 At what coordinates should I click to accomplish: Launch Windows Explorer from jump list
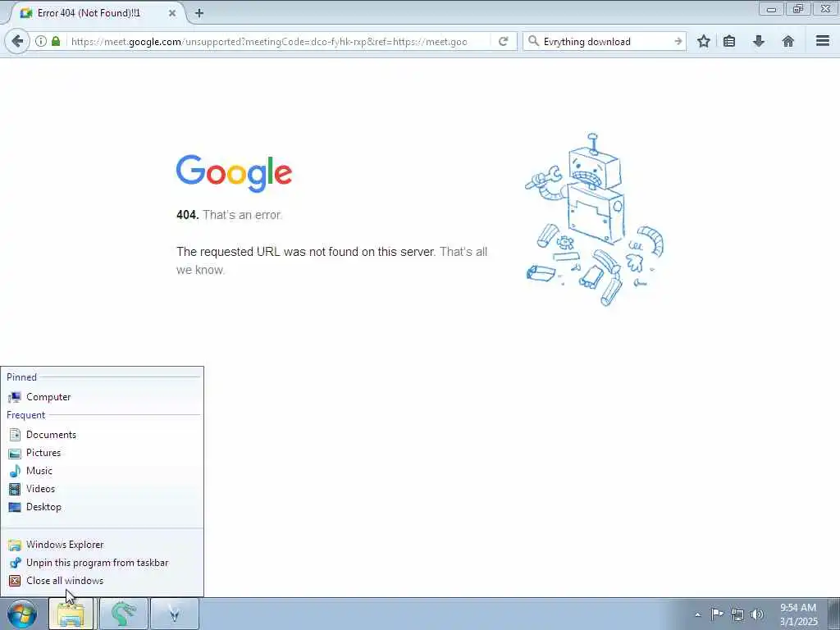coord(102,545)
